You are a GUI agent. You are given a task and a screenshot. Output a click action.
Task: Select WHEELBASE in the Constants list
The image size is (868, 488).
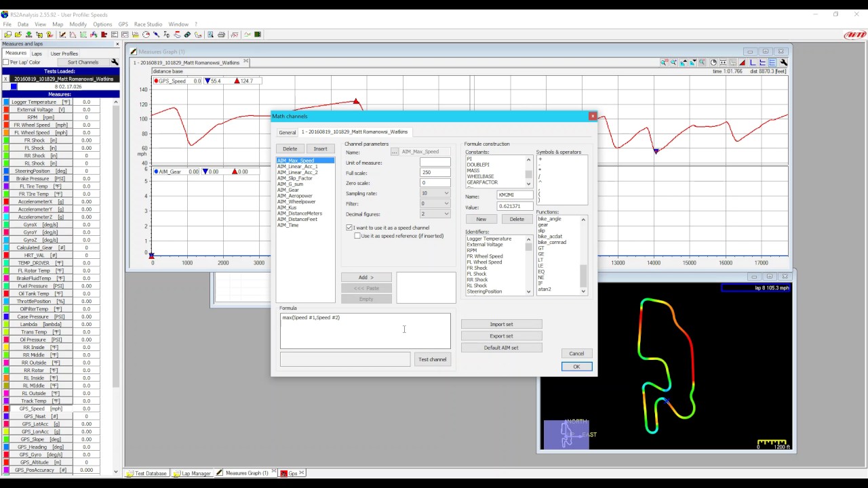click(x=480, y=176)
